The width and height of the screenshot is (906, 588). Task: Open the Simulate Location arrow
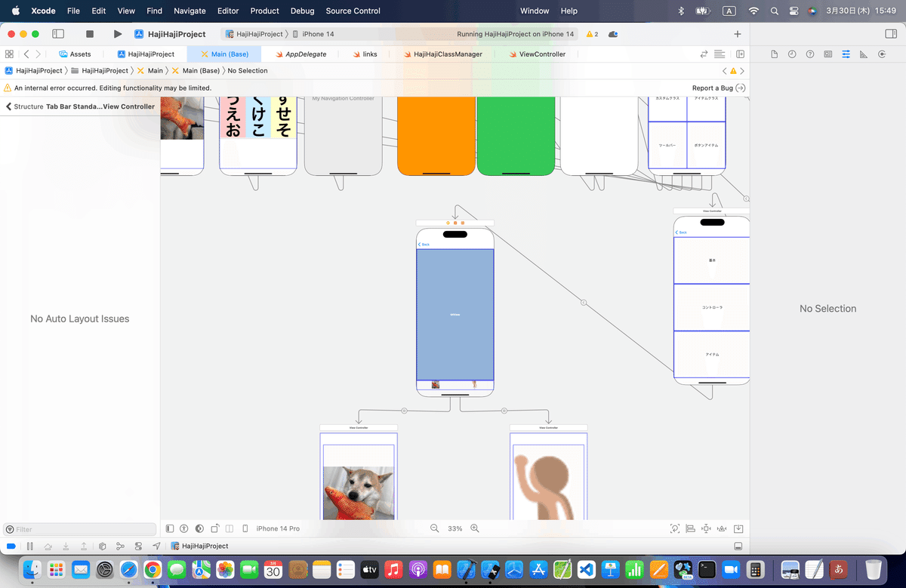[156, 546]
